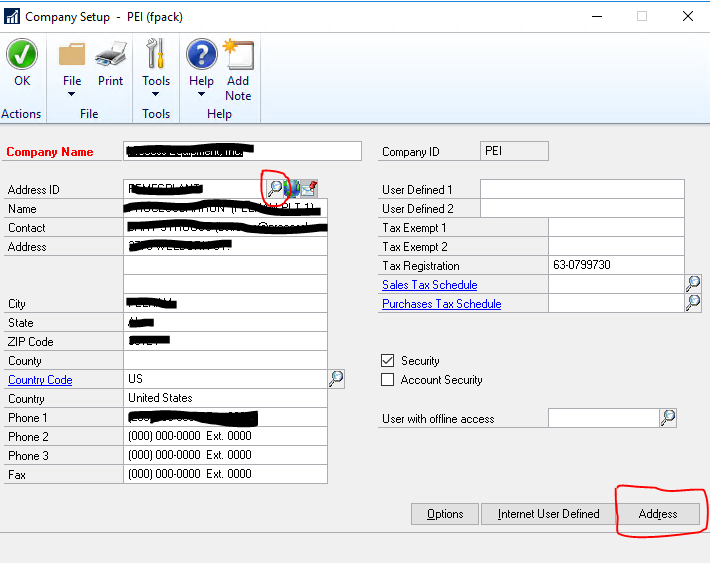Open the Sales Tax Schedule link
710x563 pixels.
430,285
